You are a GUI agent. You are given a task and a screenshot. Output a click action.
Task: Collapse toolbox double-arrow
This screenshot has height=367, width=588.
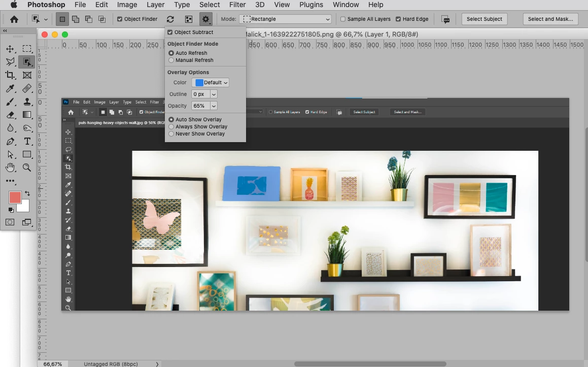5,31
